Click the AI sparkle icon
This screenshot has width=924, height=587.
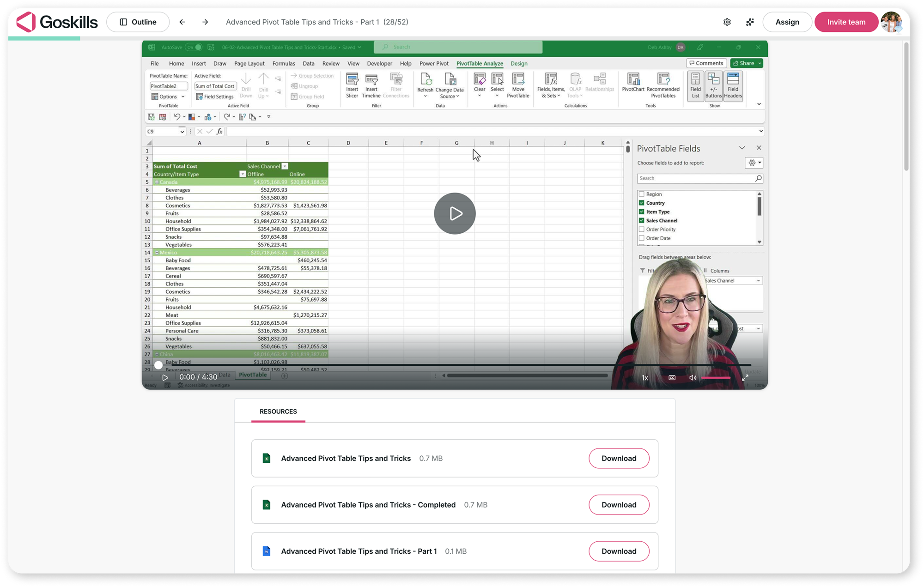[x=750, y=22]
